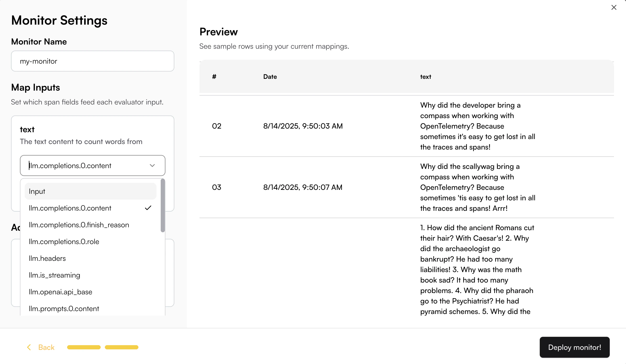The image size is (626, 364).
Task: Close the monitor settings dialog
Action: tap(614, 7)
